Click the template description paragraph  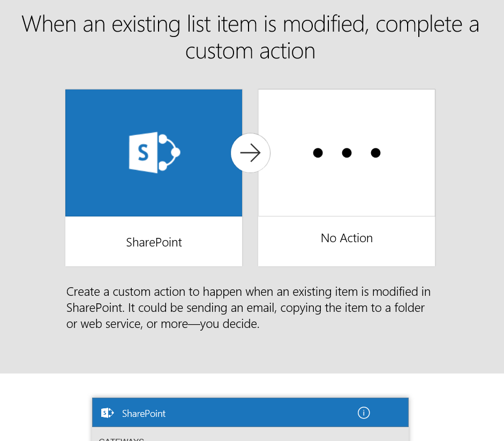(x=248, y=308)
